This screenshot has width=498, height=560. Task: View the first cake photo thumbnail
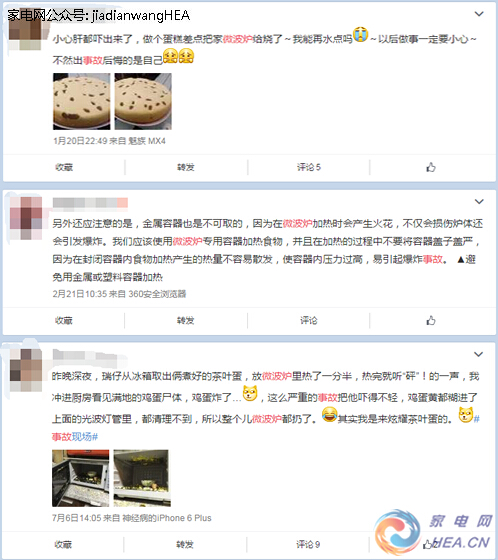[82, 101]
